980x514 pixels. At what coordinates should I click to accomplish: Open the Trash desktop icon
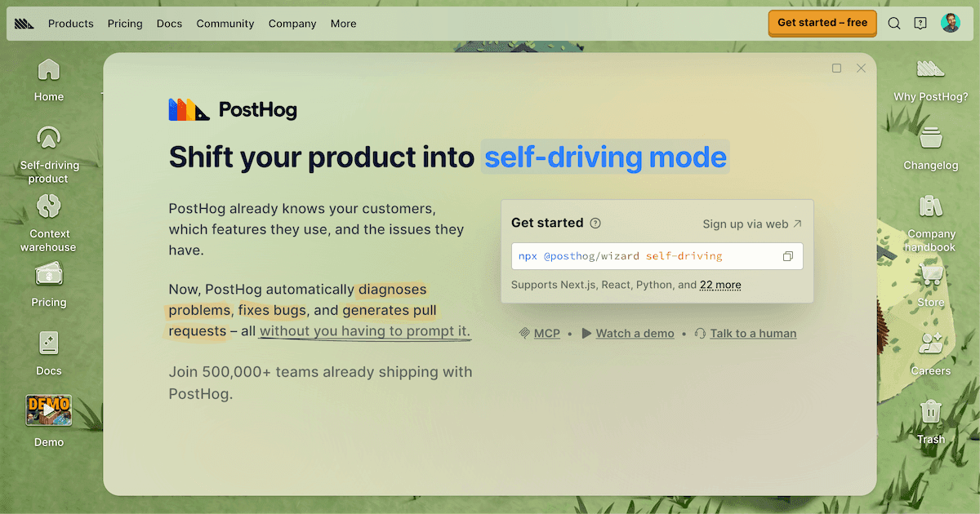pyautogui.click(x=930, y=423)
